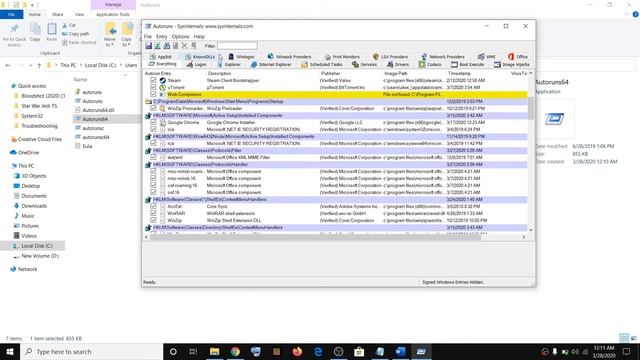640x360 pixels.
Task: Select Autoruns64.dll in the file list
Action: point(98,110)
